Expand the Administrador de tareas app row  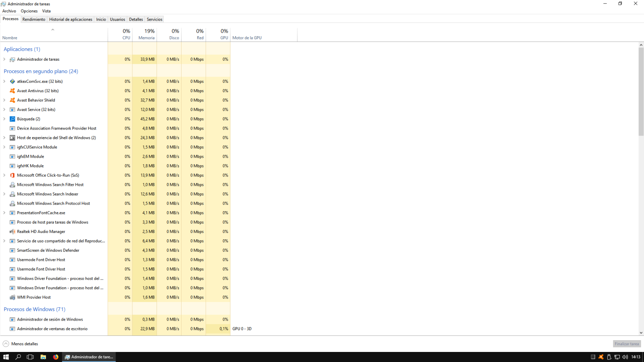point(4,59)
